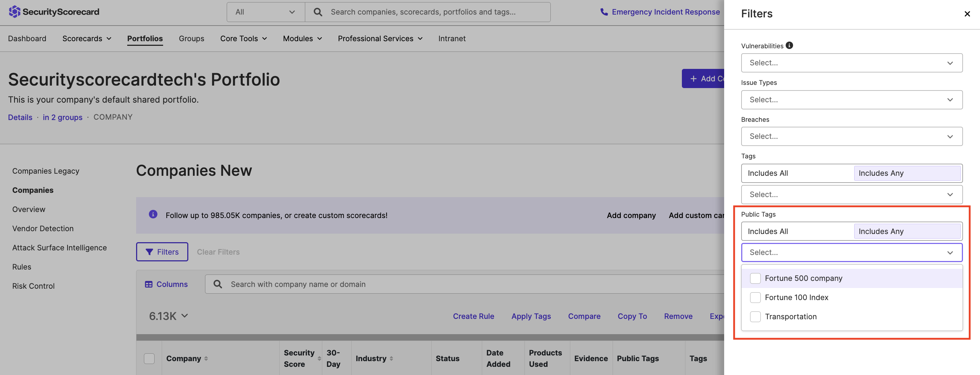Select Companies in sidebar
Image resolution: width=980 pixels, height=375 pixels.
tap(33, 190)
